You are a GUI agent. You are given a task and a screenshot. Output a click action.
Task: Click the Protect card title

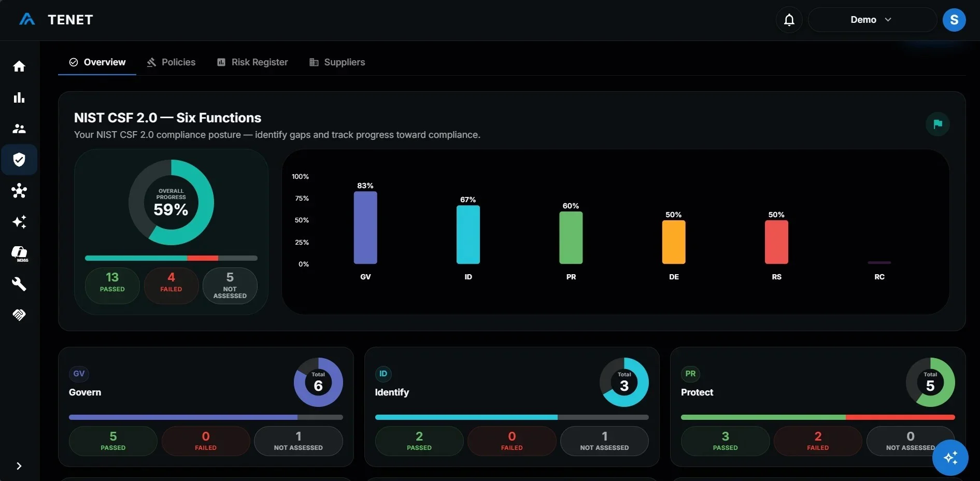(697, 392)
